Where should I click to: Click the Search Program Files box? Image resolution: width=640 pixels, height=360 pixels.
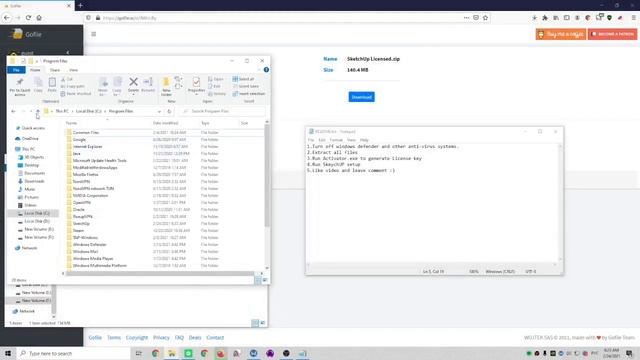pos(222,111)
